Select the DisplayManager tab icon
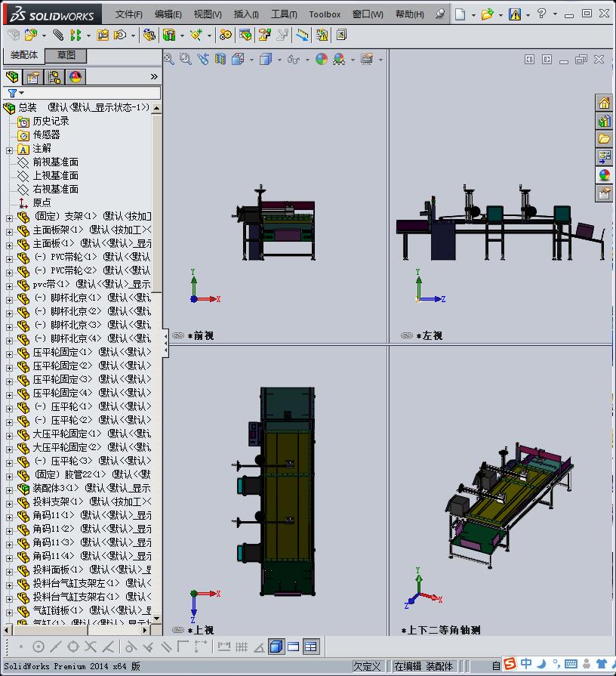 click(75, 77)
